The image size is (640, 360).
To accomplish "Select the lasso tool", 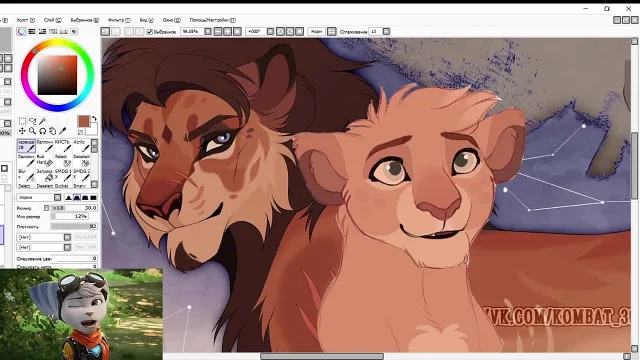I will tap(32, 121).
